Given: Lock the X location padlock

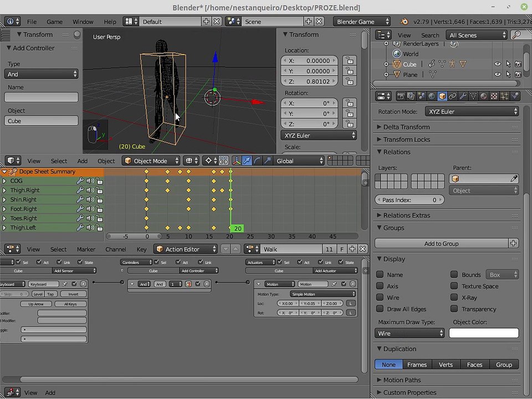Looking at the screenshot, I should [349, 61].
